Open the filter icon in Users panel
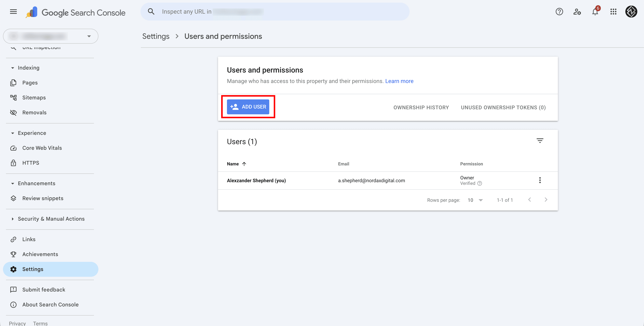 [540, 140]
